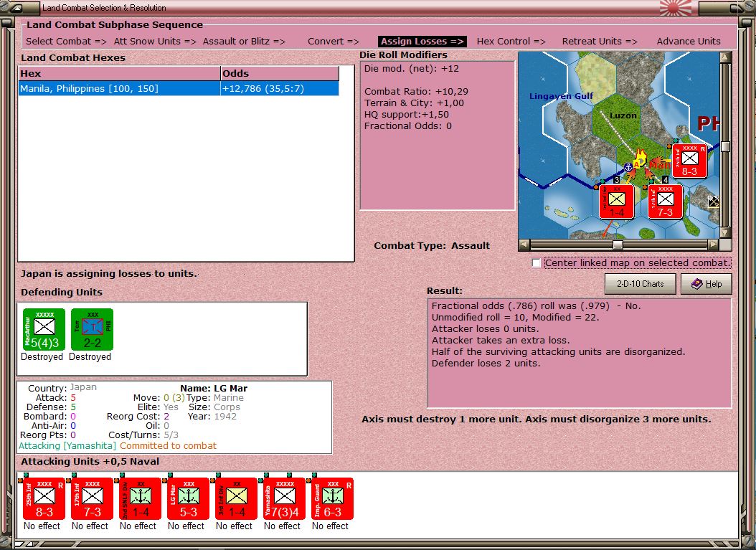Click the 'Combat Ratio: +10,29' modifier line
Viewport: 756px width, 550px height.
coord(416,92)
